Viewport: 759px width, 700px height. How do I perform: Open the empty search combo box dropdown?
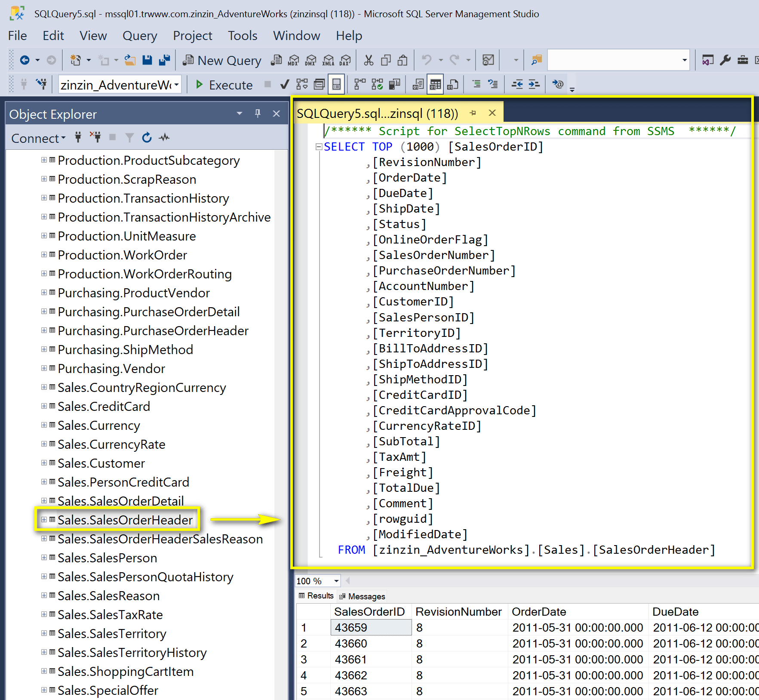pyautogui.click(x=684, y=60)
